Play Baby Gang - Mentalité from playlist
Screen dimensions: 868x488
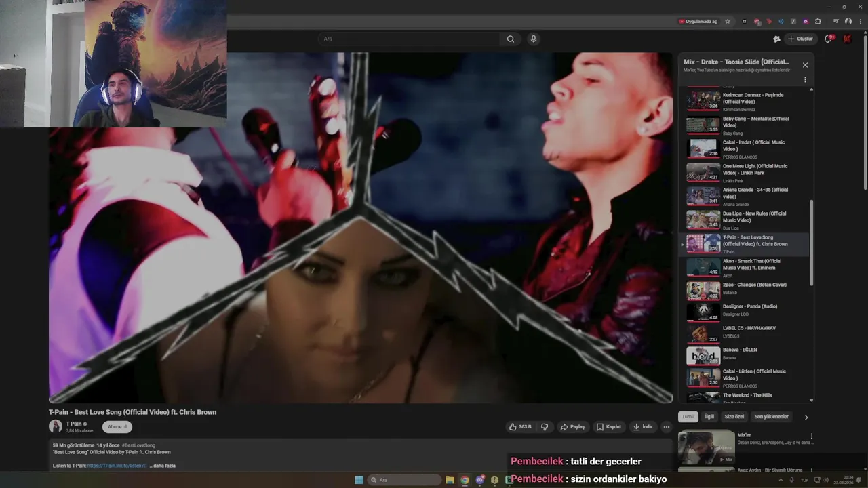[744, 125]
